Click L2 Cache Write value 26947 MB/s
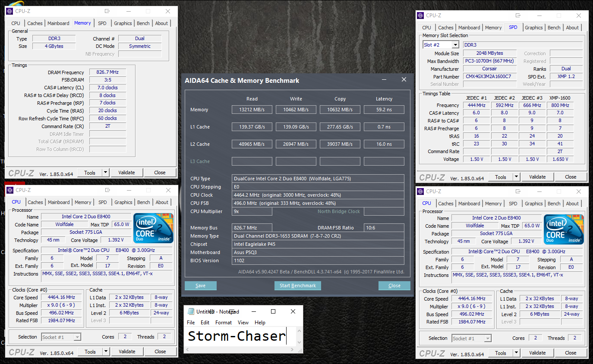The height and width of the screenshot is (364, 593). point(296,144)
